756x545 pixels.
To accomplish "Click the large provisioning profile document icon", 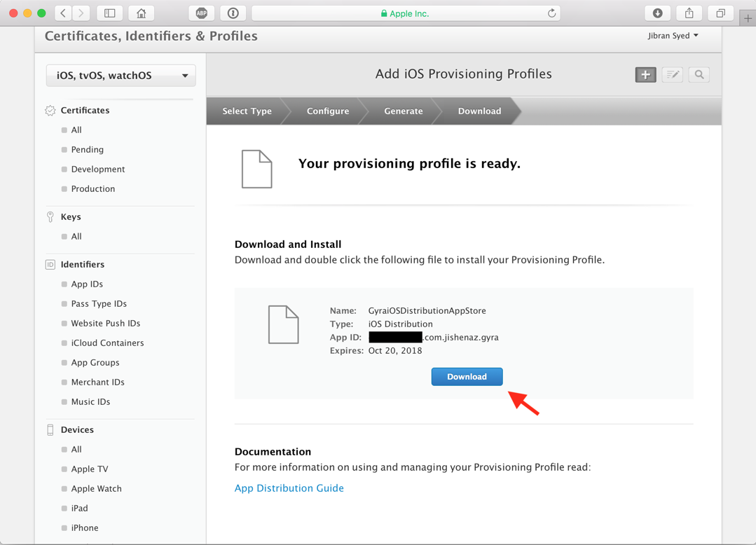I will pyautogui.click(x=257, y=169).
